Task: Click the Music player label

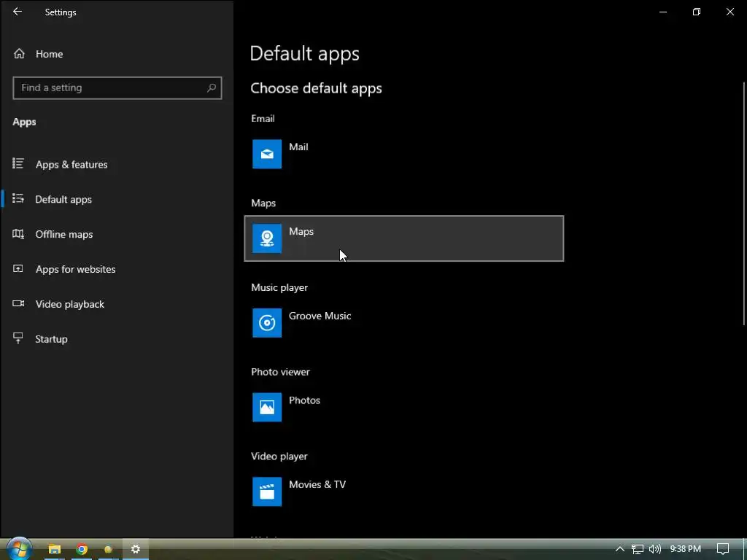Action: pos(279,287)
